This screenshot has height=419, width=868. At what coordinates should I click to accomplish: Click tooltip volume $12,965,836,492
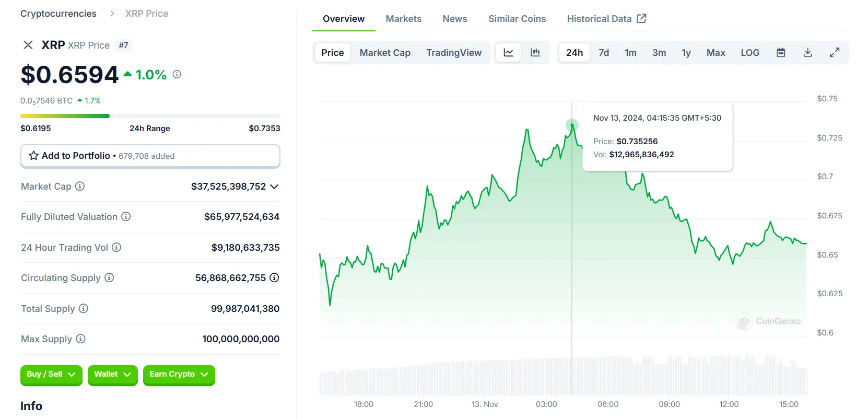(x=641, y=155)
